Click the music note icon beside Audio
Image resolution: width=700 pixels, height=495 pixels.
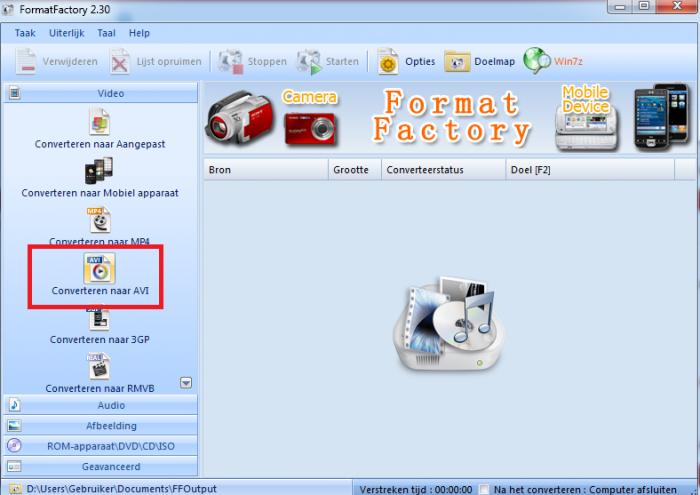(14, 405)
